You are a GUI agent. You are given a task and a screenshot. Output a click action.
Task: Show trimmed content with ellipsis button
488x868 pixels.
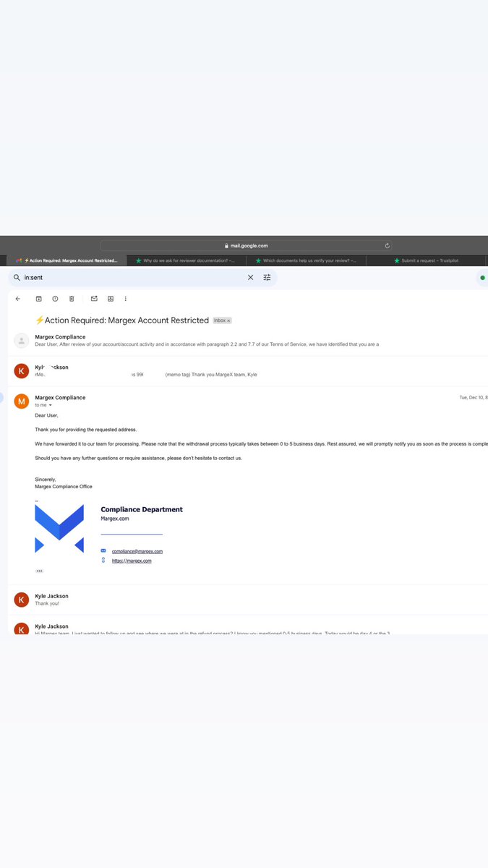(x=39, y=571)
